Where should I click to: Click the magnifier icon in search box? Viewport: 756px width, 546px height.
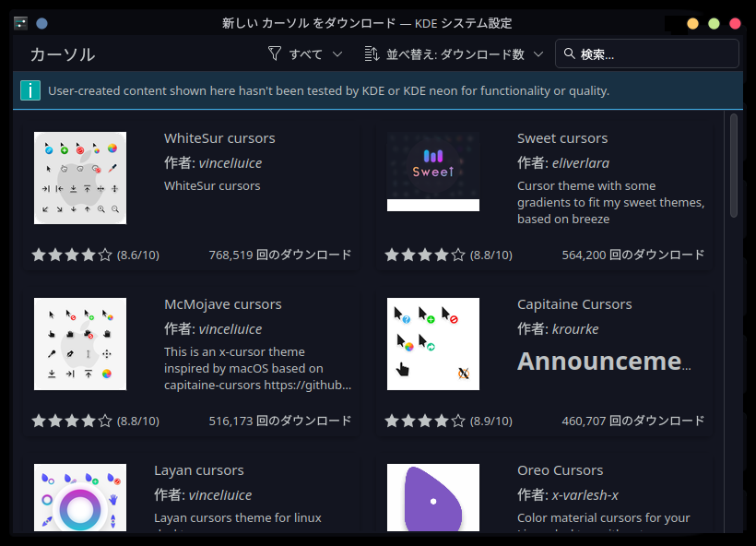click(x=570, y=53)
